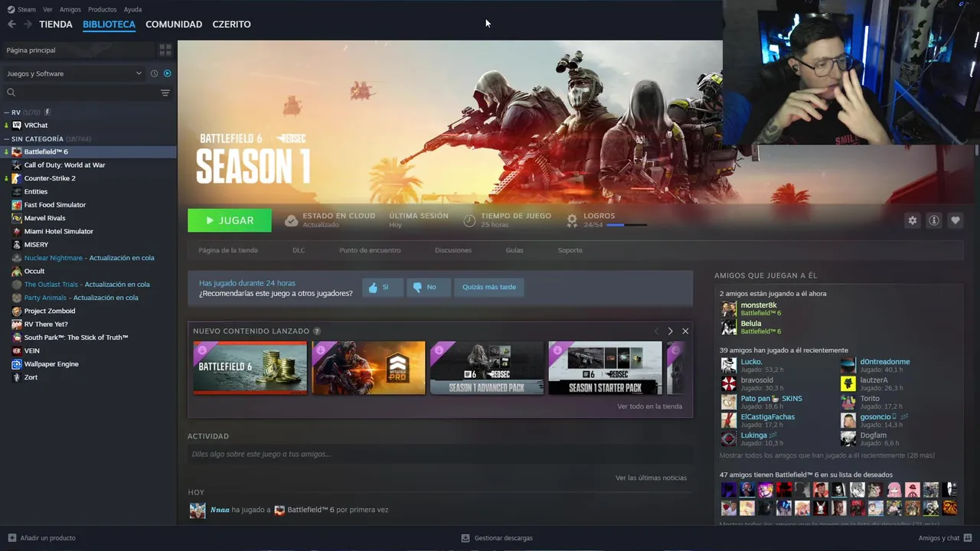Open the DLC tab
The width and height of the screenshot is (980, 551).
(299, 250)
